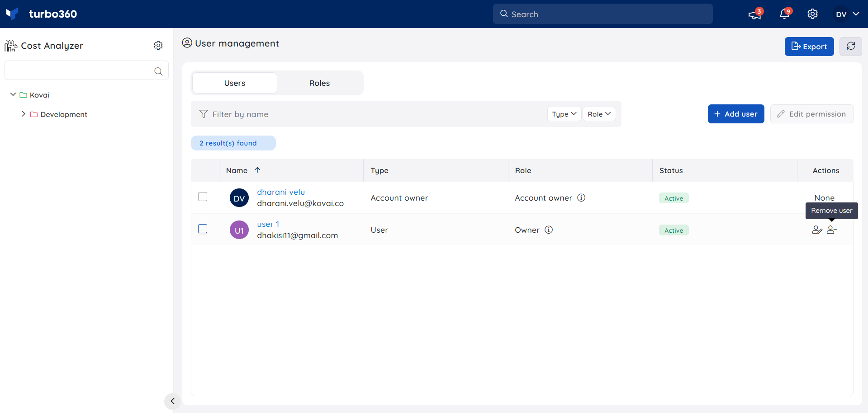
Task: Open user 1 link
Action: click(x=268, y=224)
